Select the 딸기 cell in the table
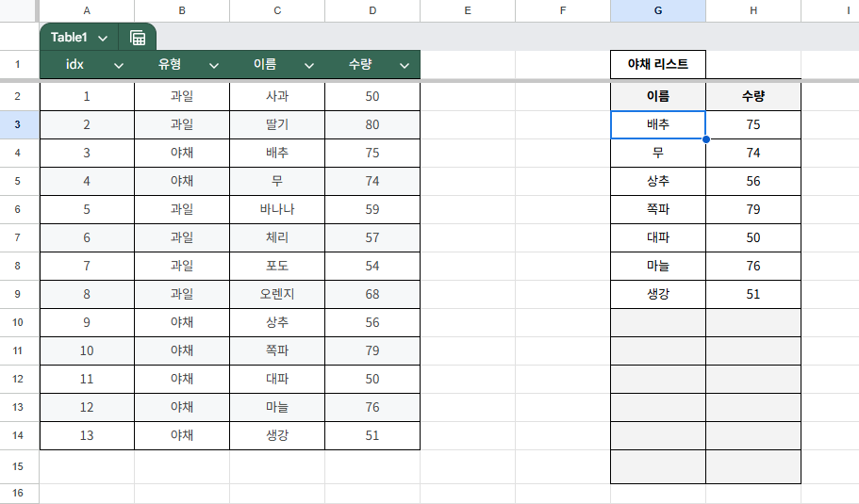Screen dimensions: 859x504 click(277, 124)
